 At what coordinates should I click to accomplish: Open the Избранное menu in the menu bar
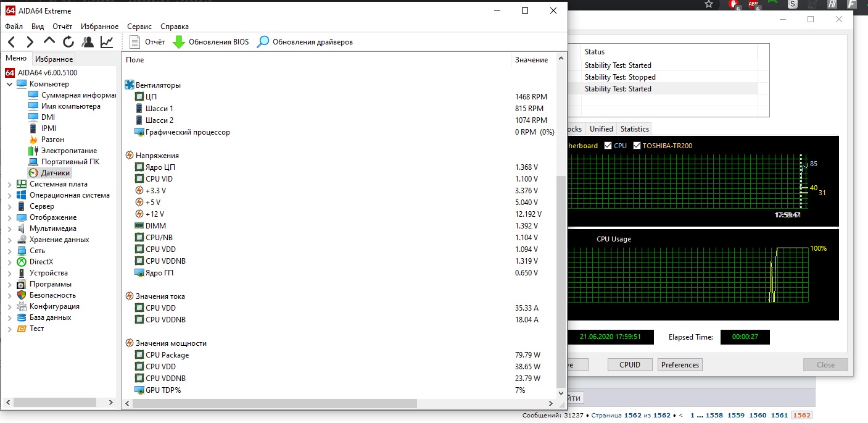click(x=99, y=27)
